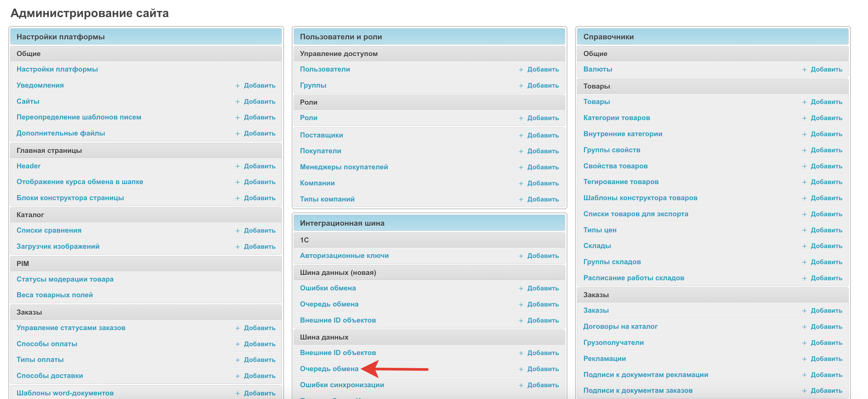Open Шаблоны word-документов link

(x=65, y=393)
